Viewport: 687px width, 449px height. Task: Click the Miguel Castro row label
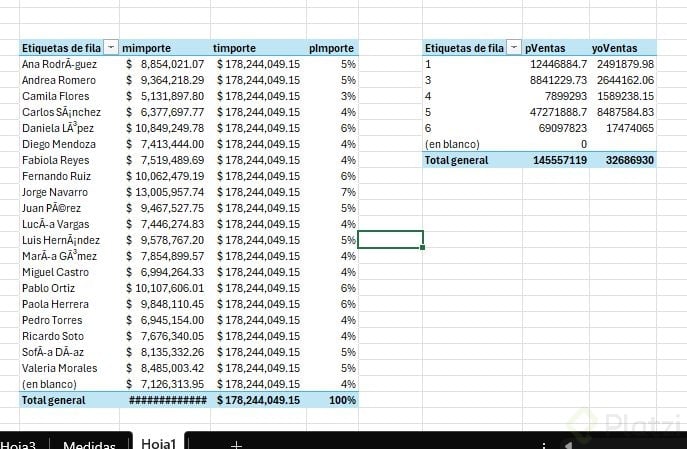(55, 272)
